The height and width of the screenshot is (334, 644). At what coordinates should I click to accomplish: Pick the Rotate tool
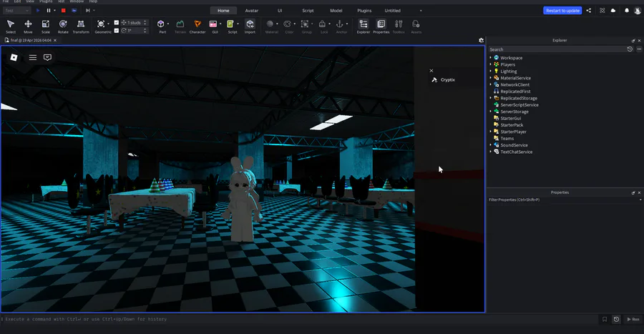[x=63, y=26]
